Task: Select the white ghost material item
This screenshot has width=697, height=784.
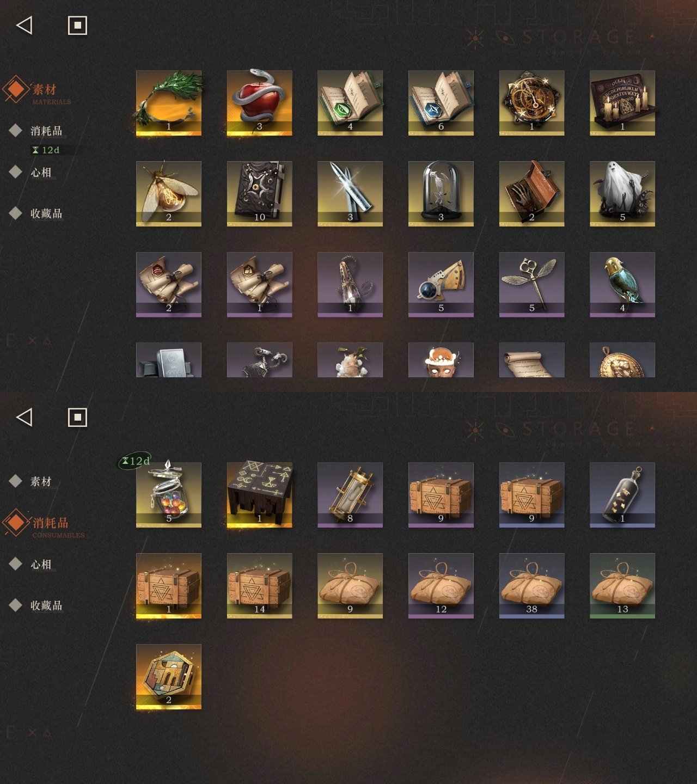Action: pyautogui.click(x=622, y=194)
